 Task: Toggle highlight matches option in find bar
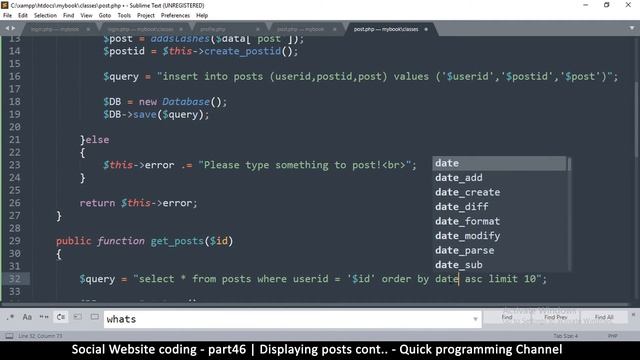tap(95, 317)
